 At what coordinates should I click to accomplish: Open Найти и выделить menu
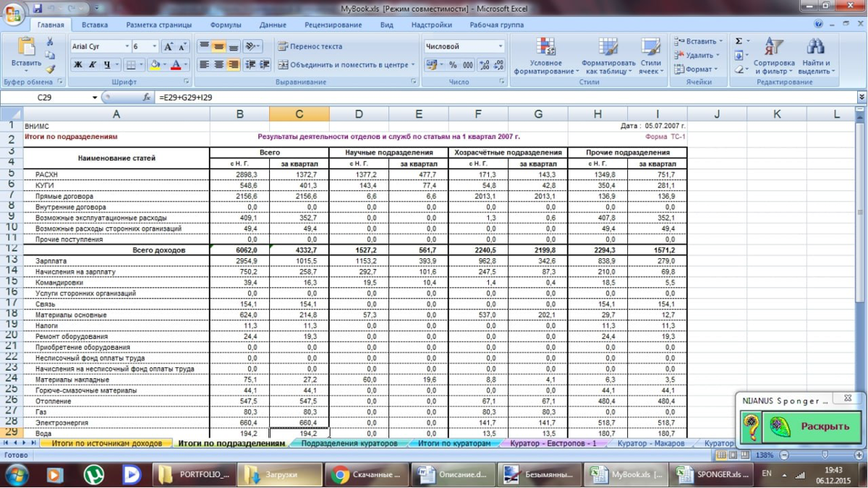point(817,56)
